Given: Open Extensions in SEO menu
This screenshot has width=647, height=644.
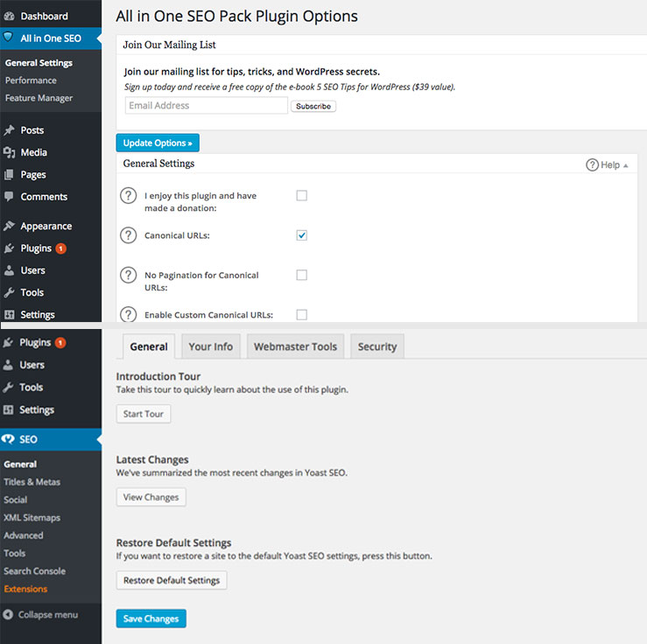Looking at the screenshot, I should (x=25, y=589).
